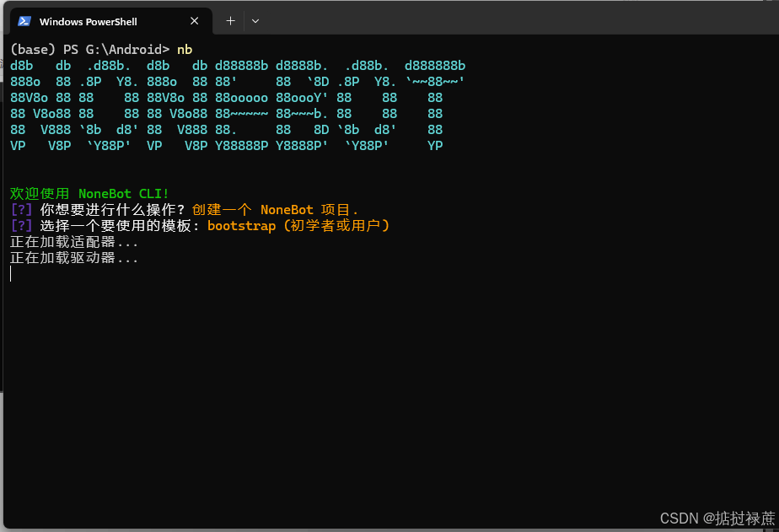Close the Windows PowerShell tab
The height and width of the screenshot is (532, 779).
click(x=194, y=21)
